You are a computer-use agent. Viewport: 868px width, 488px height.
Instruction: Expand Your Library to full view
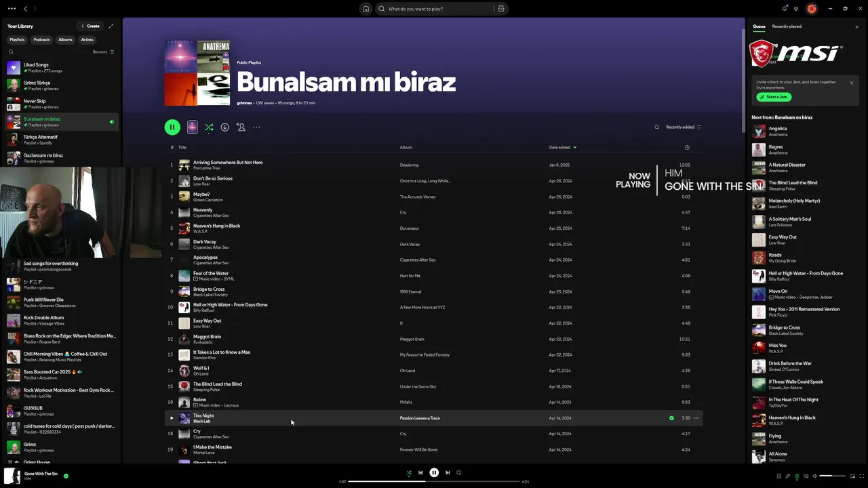[x=111, y=26]
